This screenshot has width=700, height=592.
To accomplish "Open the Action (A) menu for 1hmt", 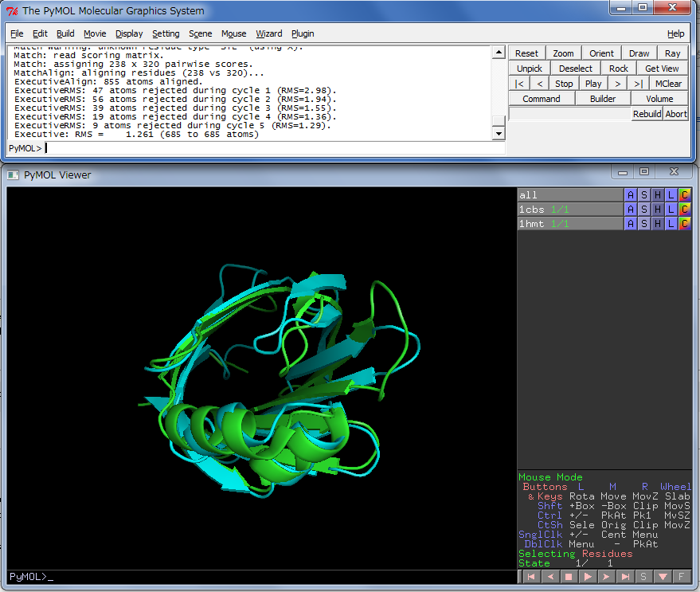I will pyautogui.click(x=631, y=224).
